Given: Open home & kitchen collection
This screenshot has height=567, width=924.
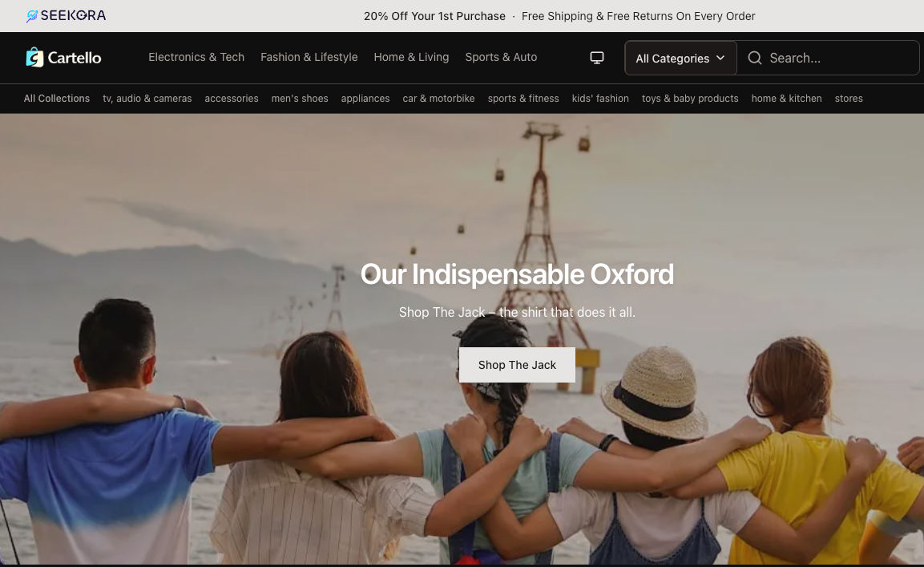Looking at the screenshot, I should (x=786, y=99).
